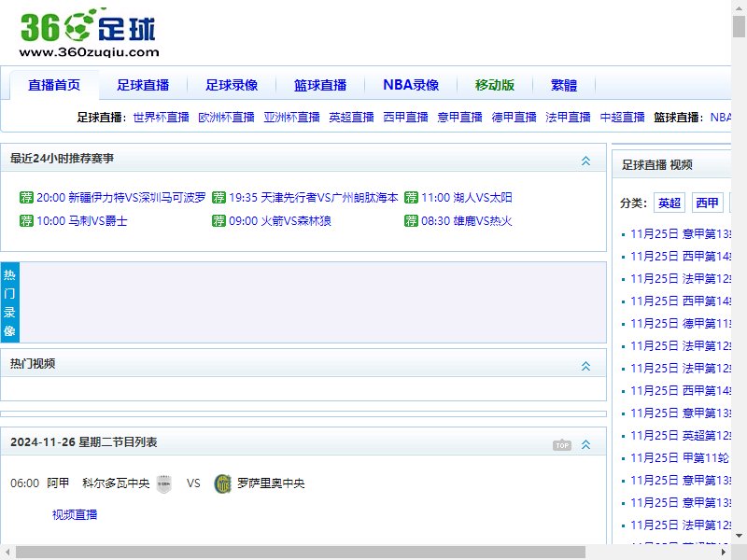Click the horizontal scrollbar right arrow

(724, 552)
